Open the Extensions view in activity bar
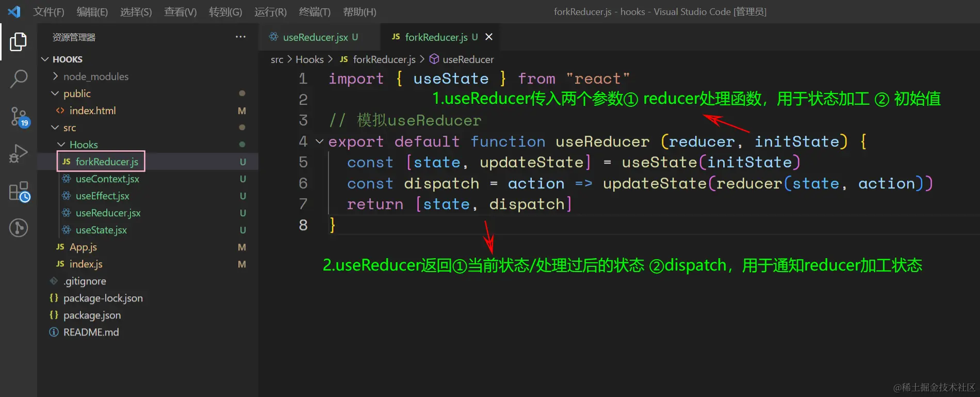Image resolution: width=980 pixels, height=397 pixels. [19, 192]
